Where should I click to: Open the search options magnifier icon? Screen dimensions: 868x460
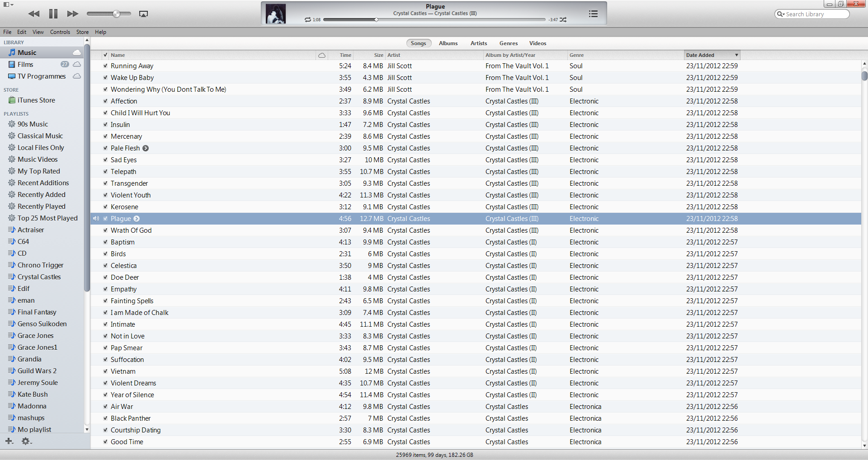(780, 14)
